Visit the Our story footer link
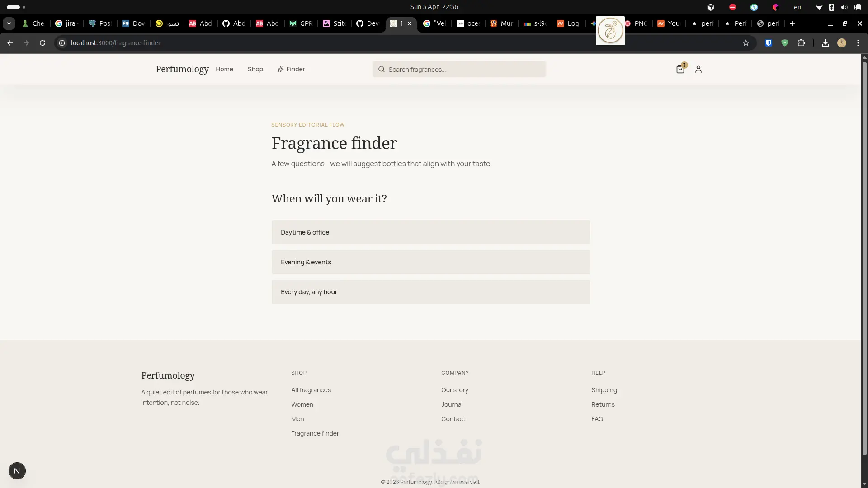The width and height of the screenshot is (868, 488). [x=455, y=390]
